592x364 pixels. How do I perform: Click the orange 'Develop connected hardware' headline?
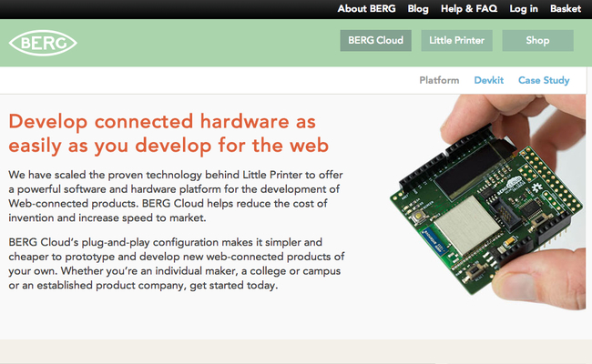pyautogui.click(x=168, y=134)
